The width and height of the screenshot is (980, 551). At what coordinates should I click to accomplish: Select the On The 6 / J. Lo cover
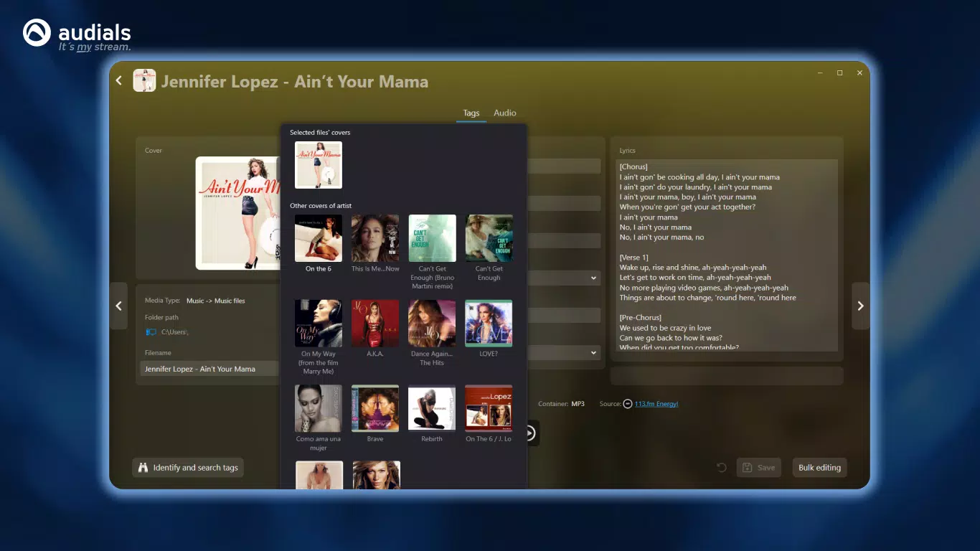(x=489, y=408)
